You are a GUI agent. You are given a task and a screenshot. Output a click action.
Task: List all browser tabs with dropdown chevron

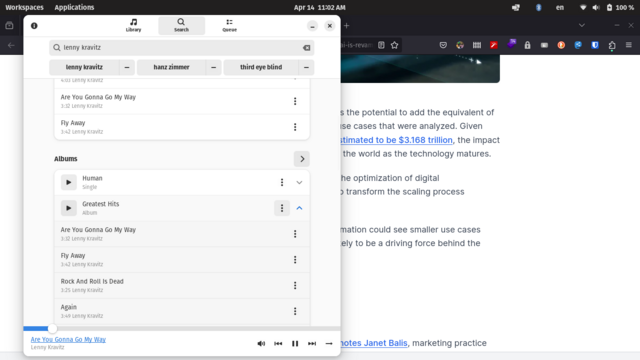(x=582, y=25)
